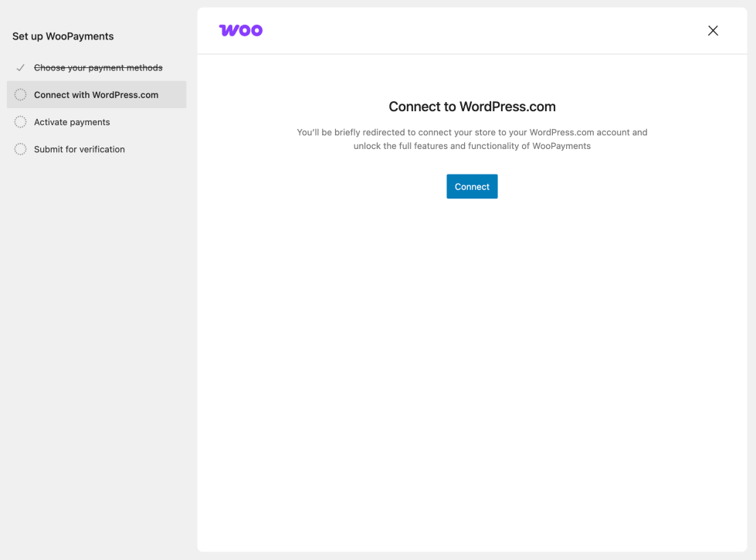Select the Set up WooPayments sidebar title
Viewport: 756px width, 560px height.
pyautogui.click(x=63, y=36)
